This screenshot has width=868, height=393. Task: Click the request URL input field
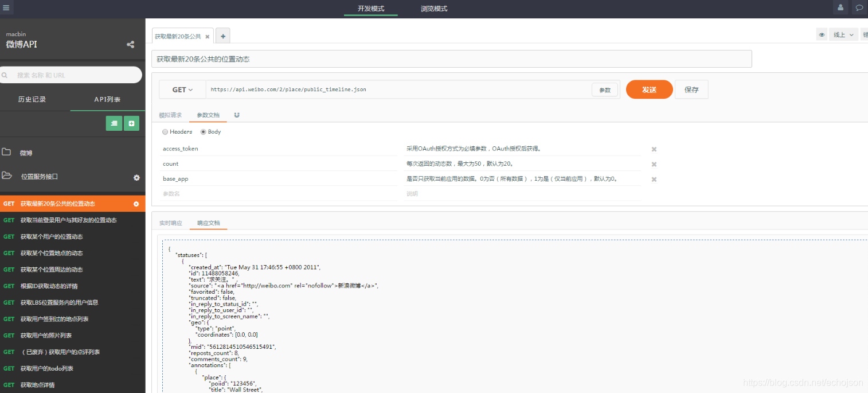pyautogui.click(x=398, y=90)
